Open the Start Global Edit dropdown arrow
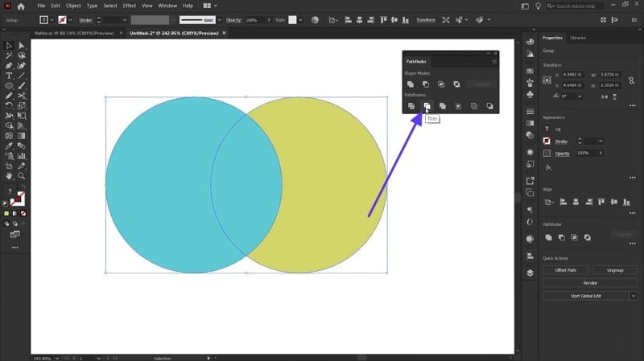644x361 pixels. [634, 296]
